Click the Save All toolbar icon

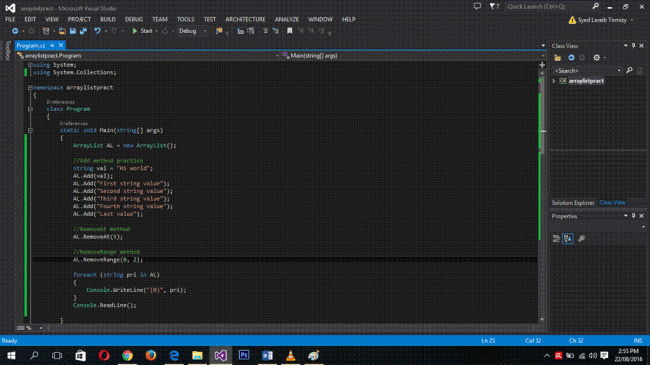[x=83, y=31]
